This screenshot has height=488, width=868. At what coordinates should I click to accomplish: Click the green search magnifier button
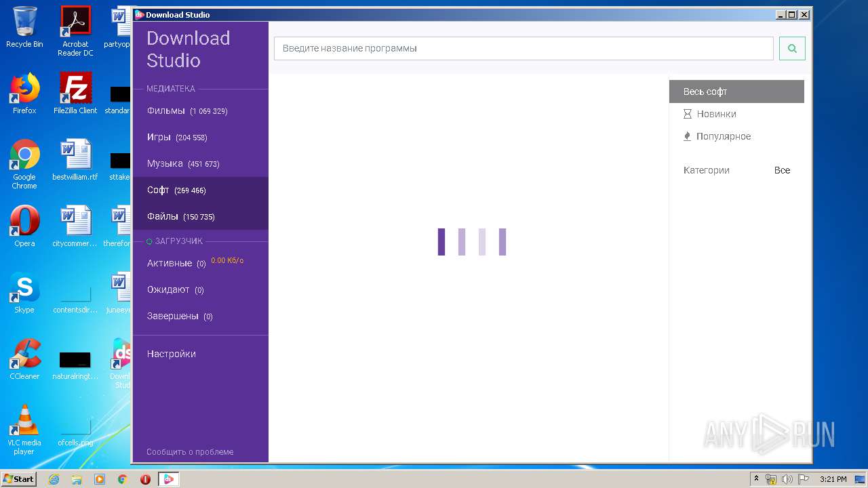[792, 48]
